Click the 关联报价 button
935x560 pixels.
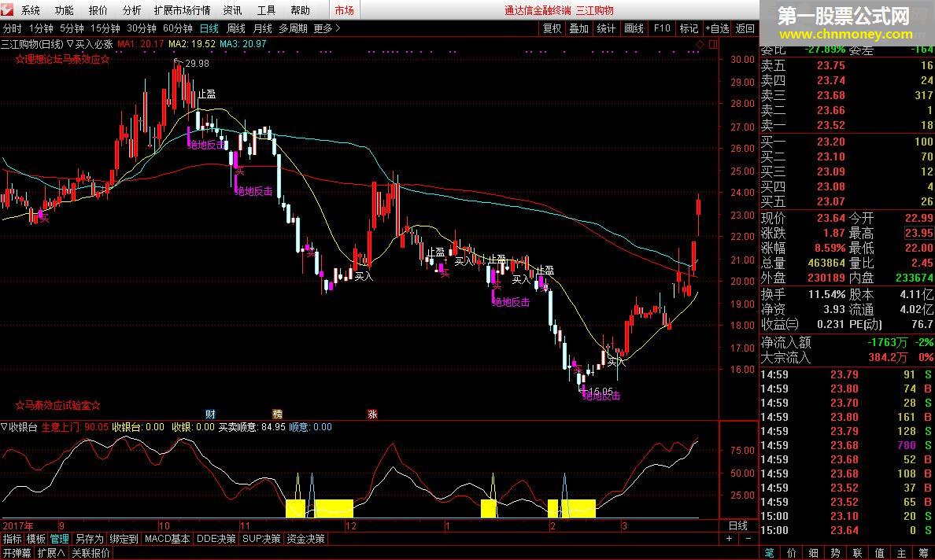[x=91, y=553]
